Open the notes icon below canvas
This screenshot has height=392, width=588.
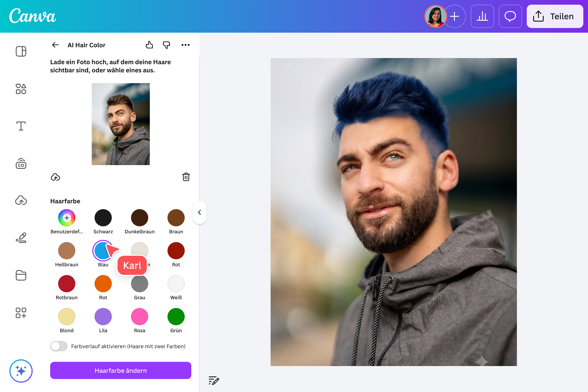click(x=214, y=380)
